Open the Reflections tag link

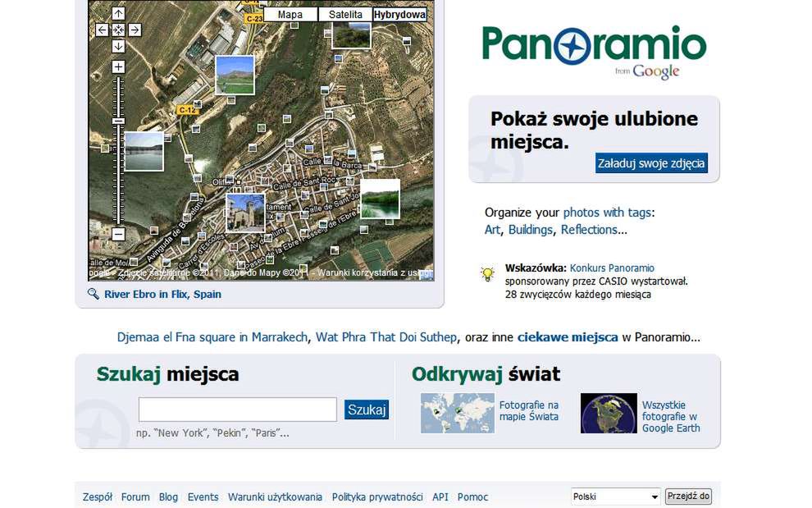coord(590,230)
